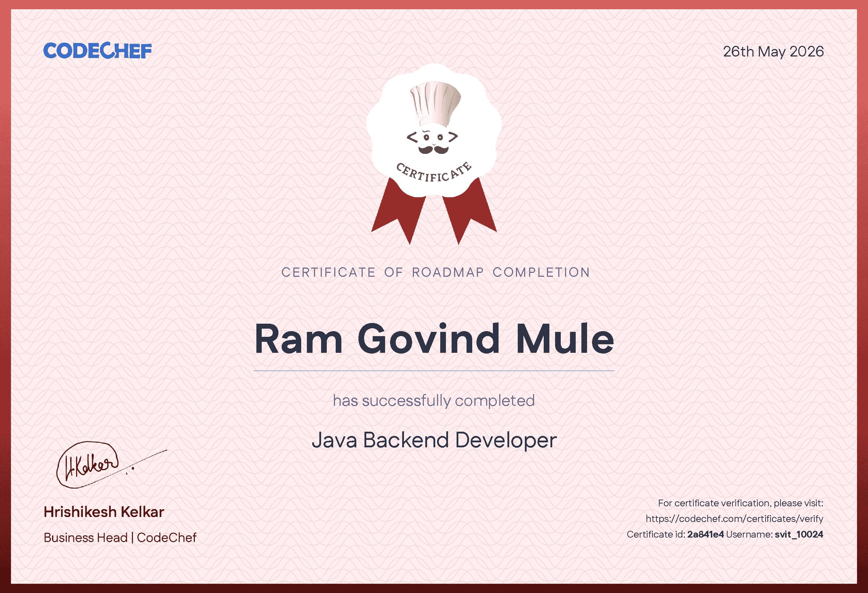
Task: Click the chef hat certificate badge
Action: [x=433, y=155]
